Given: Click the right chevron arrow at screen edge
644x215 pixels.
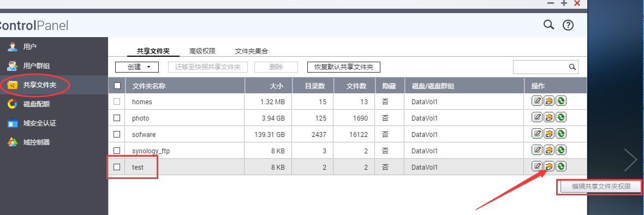Looking at the screenshot, I should [x=630, y=160].
